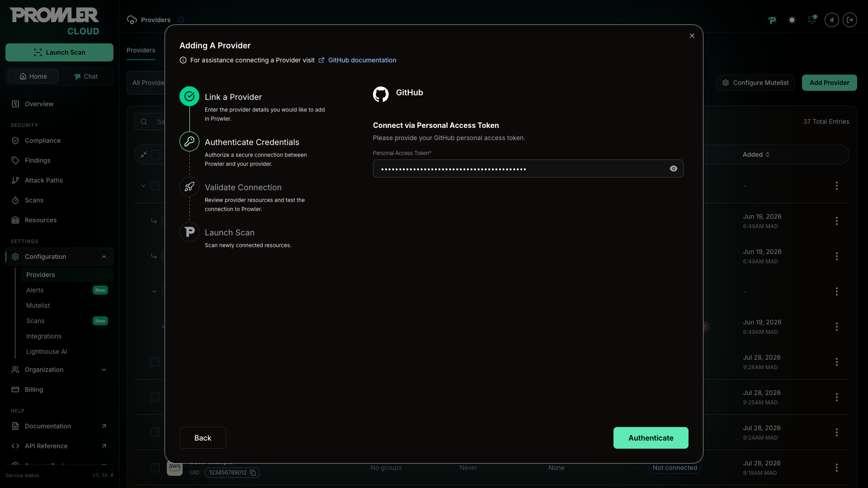The width and height of the screenshot is (868, 488).
Task: Reveal the token with the eye icon
Action: [x=674, y=169]
